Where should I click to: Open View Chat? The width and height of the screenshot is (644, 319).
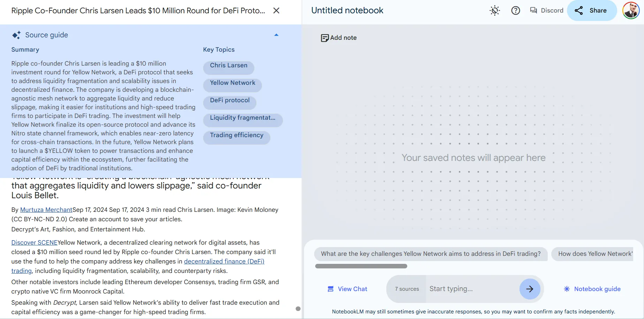[347, 289]
